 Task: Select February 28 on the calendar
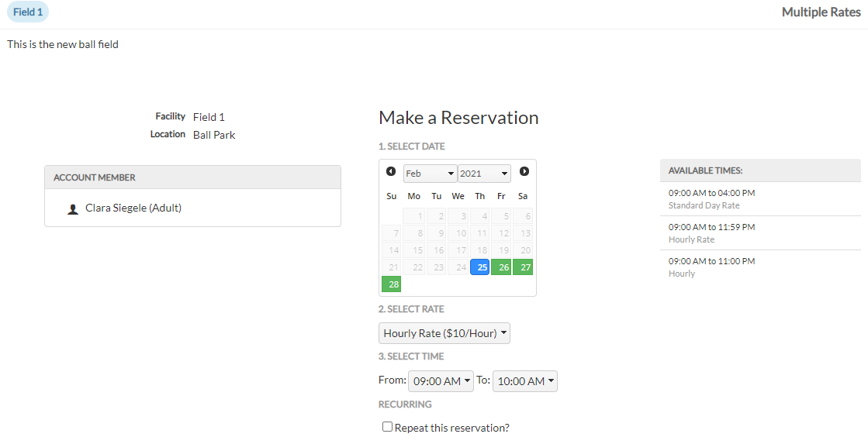pyautogui.click(x=392, y=284)
